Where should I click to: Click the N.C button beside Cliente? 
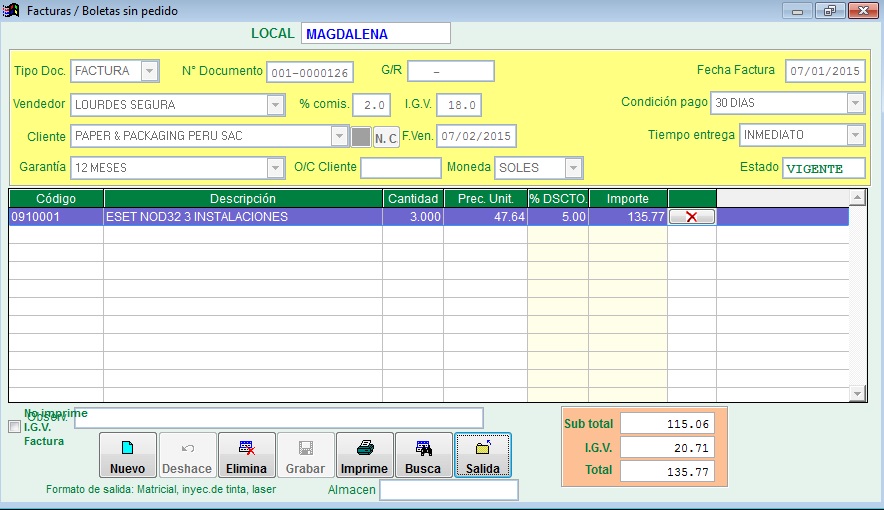pos(386,137)
